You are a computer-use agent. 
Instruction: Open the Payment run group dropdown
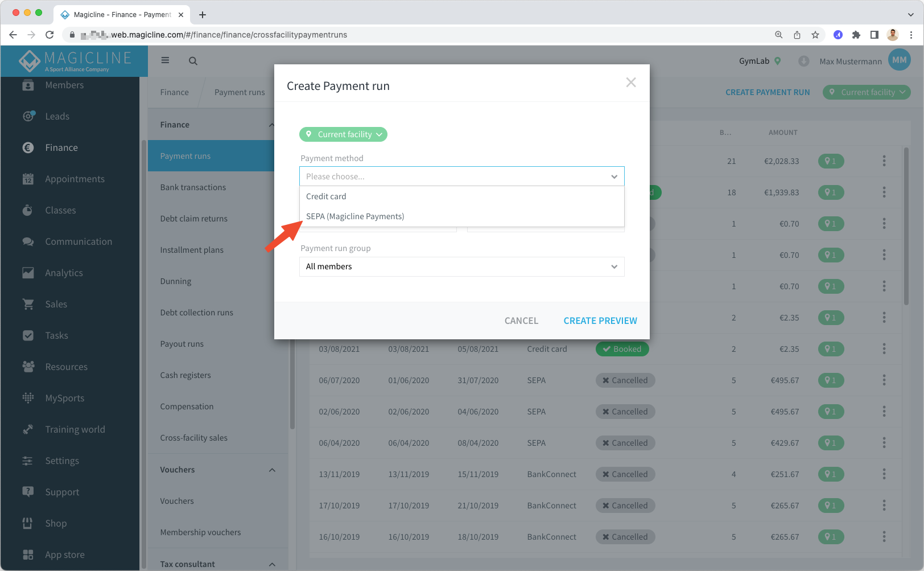click(462, 266)
